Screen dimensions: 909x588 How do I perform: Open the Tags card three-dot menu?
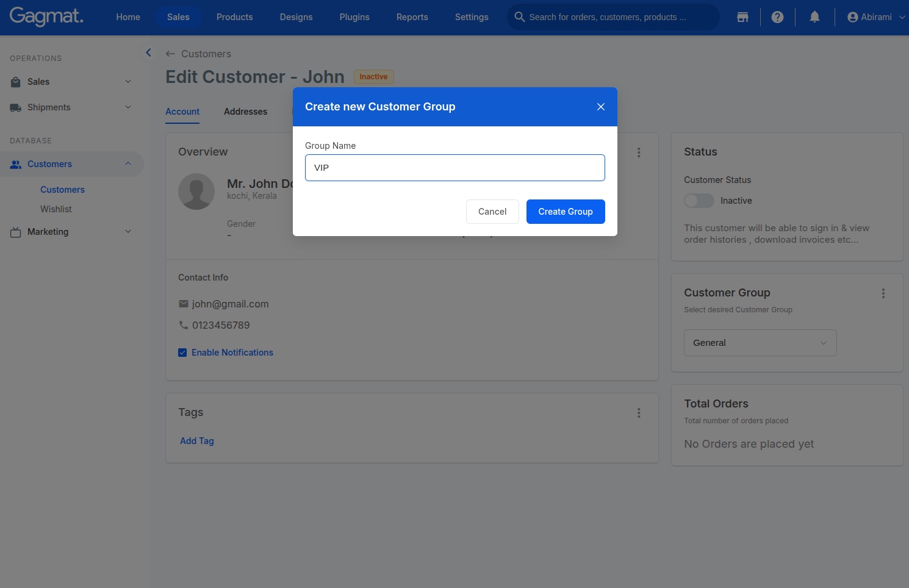639,413
